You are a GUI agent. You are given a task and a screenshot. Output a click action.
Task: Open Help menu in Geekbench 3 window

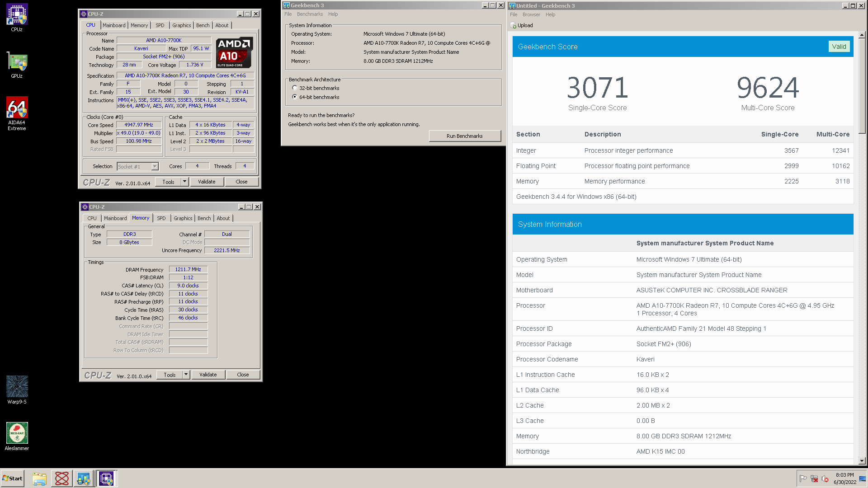(x=333, y=14)
